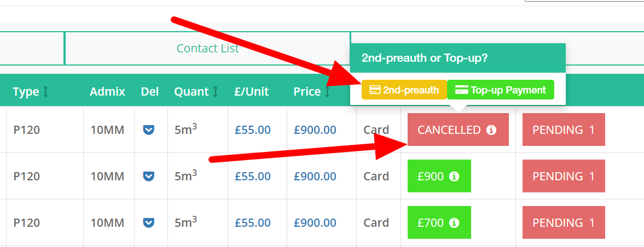The image size is (644, 247).
Task: Click the second row's £55.00 unit price
Action: tap(252, 177)
